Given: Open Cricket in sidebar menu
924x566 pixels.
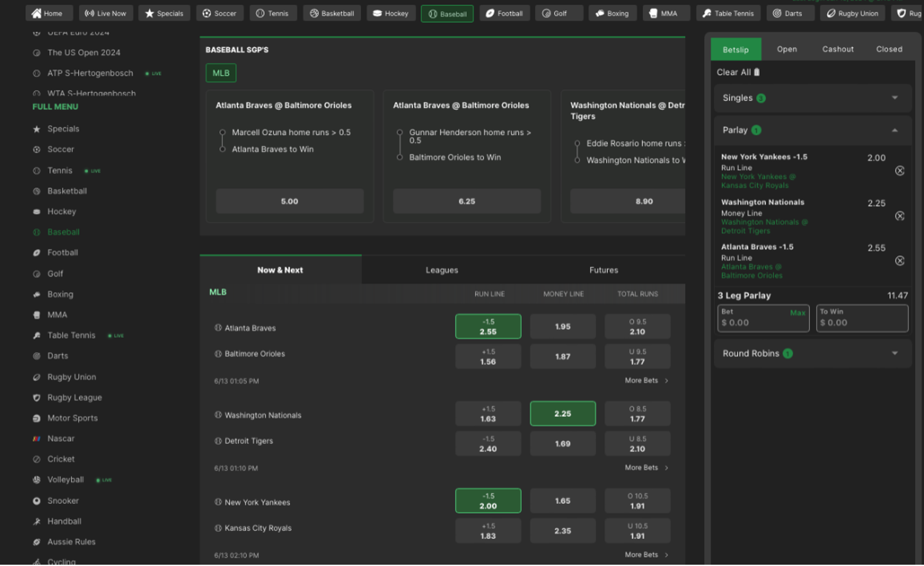Looking at the screenshot, I should [61, 459].
